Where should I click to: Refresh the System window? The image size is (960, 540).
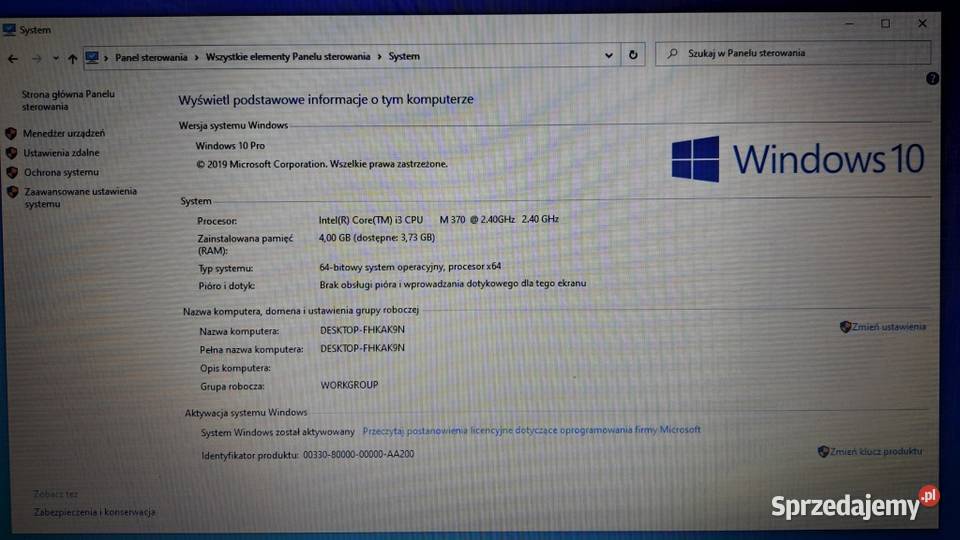pyautogui.click(x=633, y=55)
